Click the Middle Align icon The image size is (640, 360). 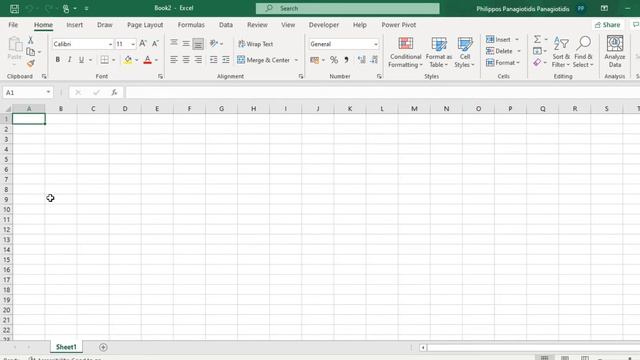tap(186, 43)
